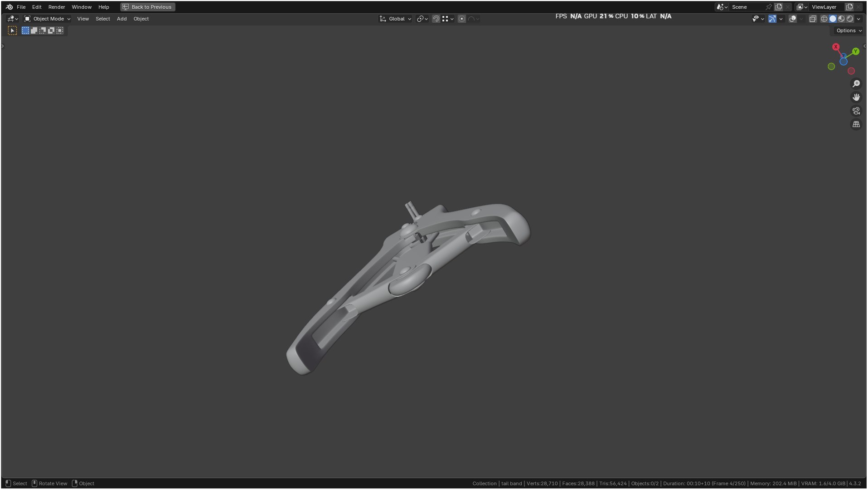Toggle the snapping magnet icon

pos(436,19)
